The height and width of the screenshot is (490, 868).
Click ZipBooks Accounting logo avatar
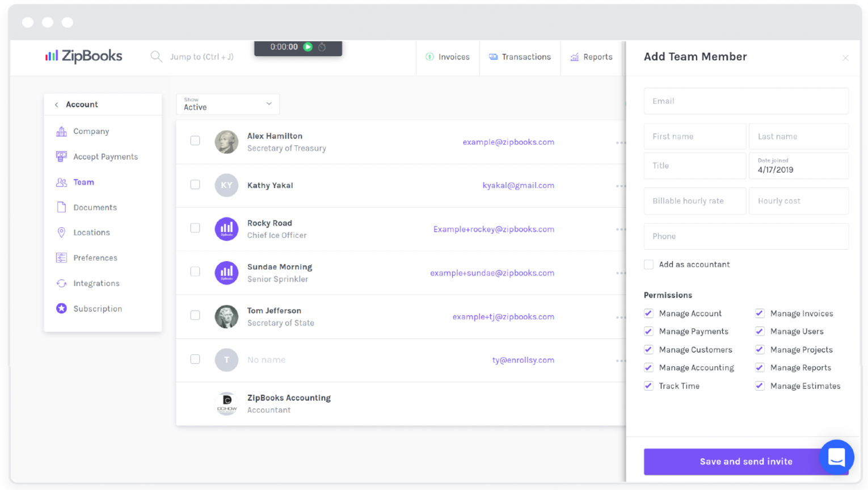coord(226,404)
